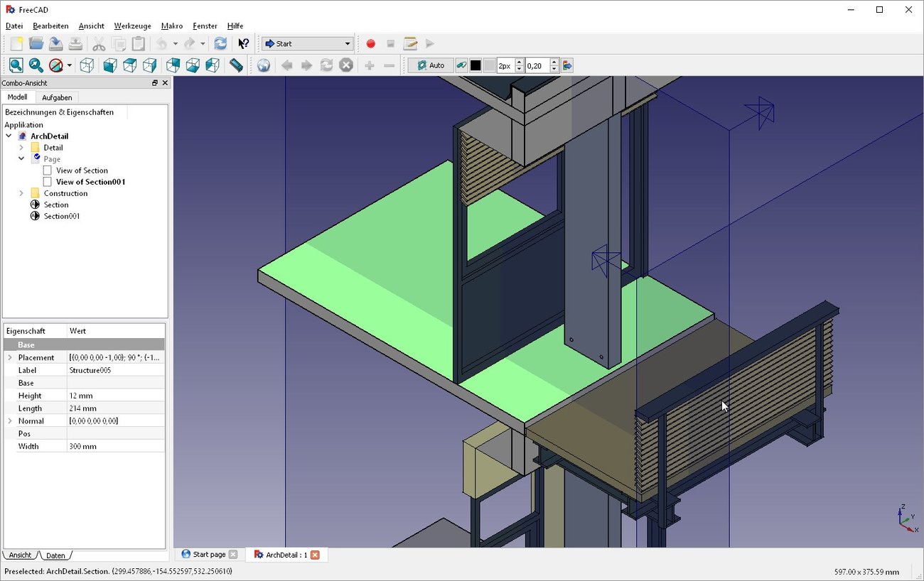Expand the Construction folder in the tree
Viewport: 924px width, 581px height.
pyautogui.click(x=21, y=192)
